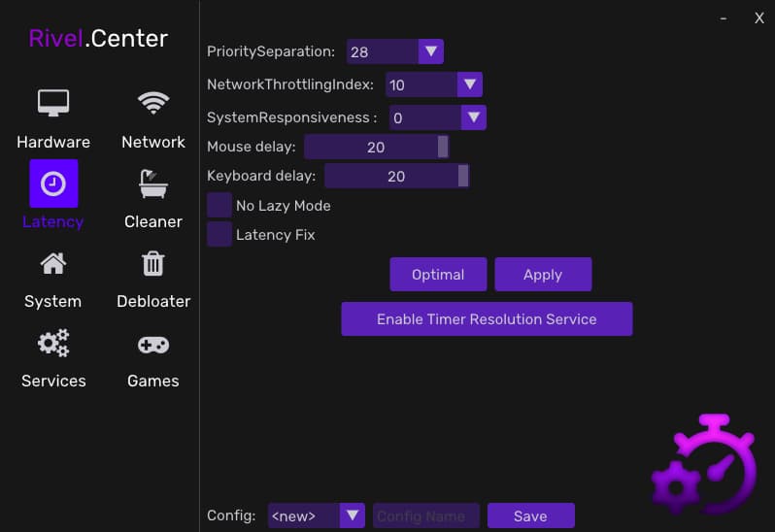775x532 pixels.
Task: Click the Hardware label in sidebar
Action: coord(53,143)
